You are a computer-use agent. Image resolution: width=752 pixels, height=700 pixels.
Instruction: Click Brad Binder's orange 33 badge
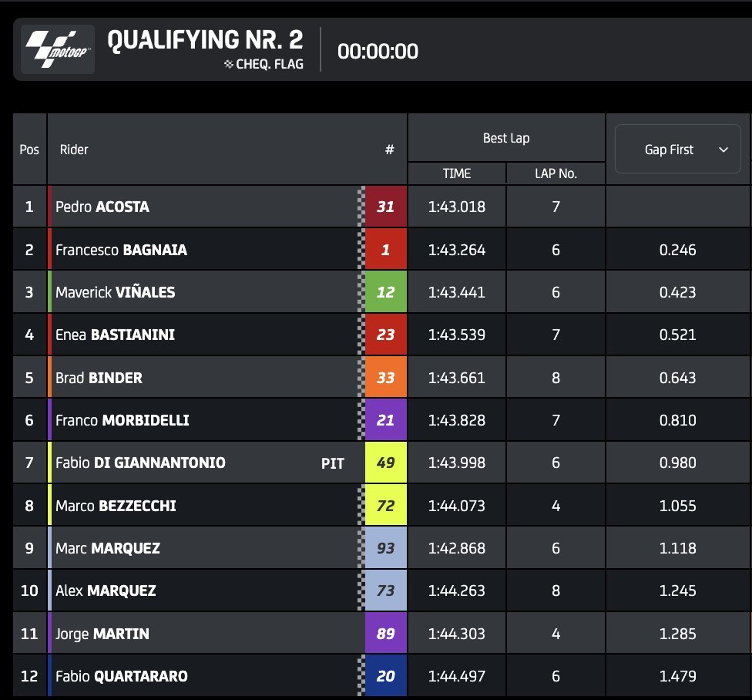click(385, 378)
